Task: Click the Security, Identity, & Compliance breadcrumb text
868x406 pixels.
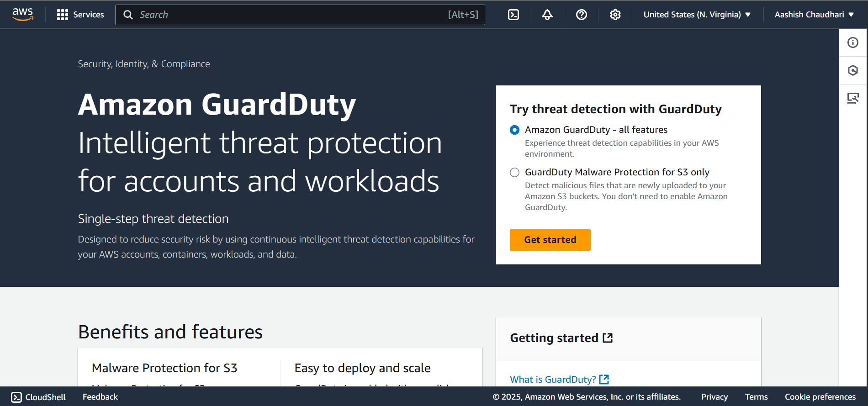Action: (x=144, y=64)
